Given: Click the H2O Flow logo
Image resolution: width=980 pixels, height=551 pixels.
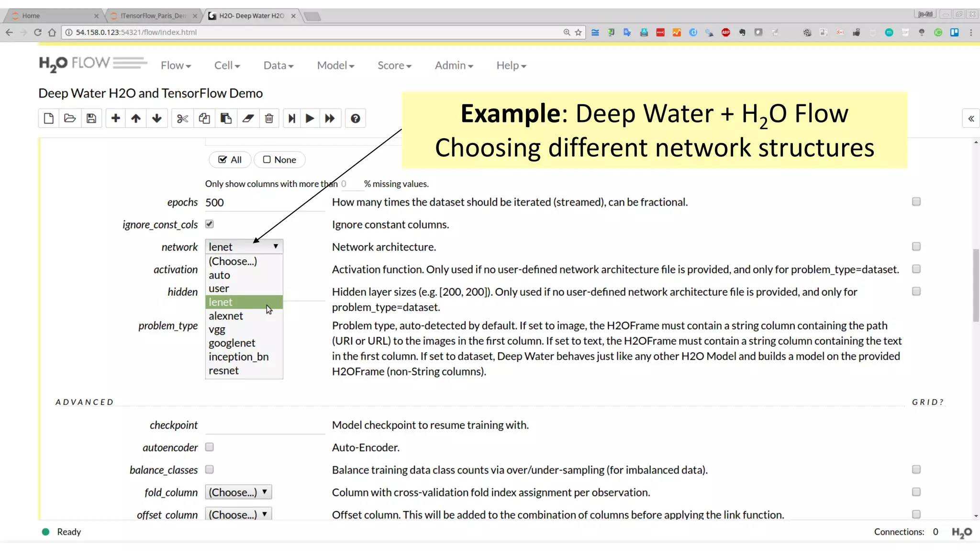Looking at the screenshot, I should 93,64.
